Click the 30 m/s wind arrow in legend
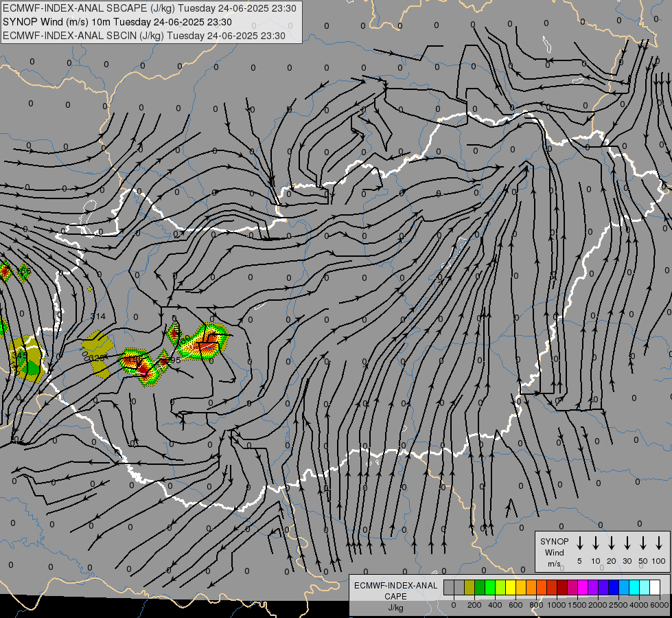This screenshot has width=672, height=618. point(627,543)
